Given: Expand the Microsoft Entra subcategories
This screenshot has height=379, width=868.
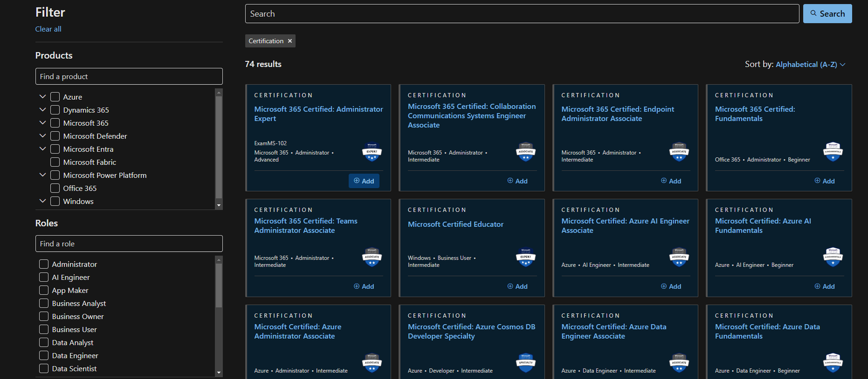Looking at the screenshot, I should click(42, 149).
